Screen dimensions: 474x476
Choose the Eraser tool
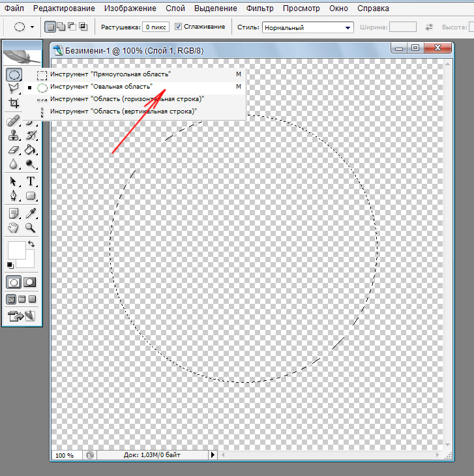coord(14,149)
